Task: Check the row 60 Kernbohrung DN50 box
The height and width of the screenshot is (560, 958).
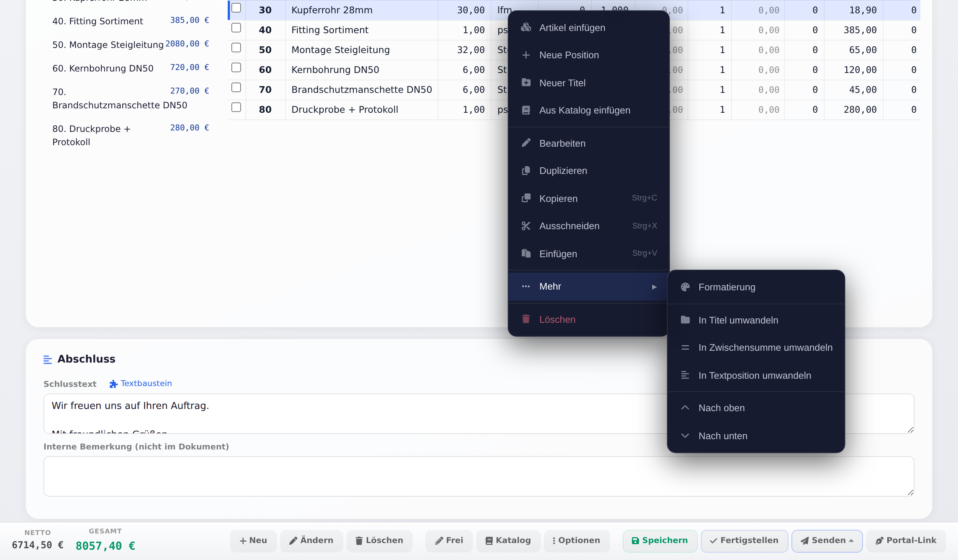Action: [x=236, y=67]
